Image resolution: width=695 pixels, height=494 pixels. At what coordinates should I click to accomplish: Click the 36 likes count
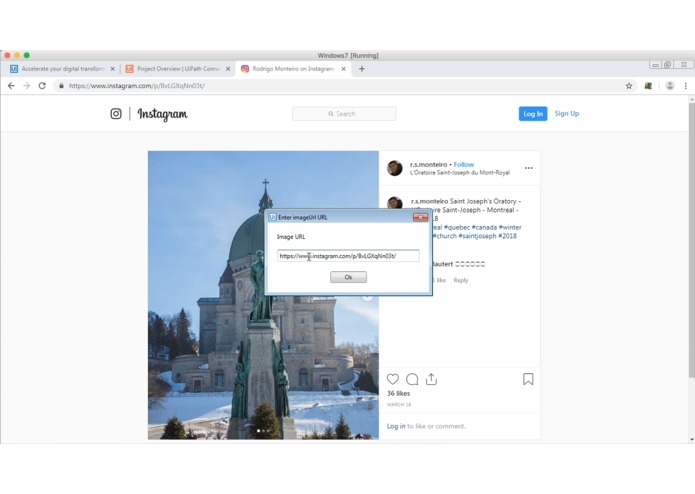click(398, 393)
